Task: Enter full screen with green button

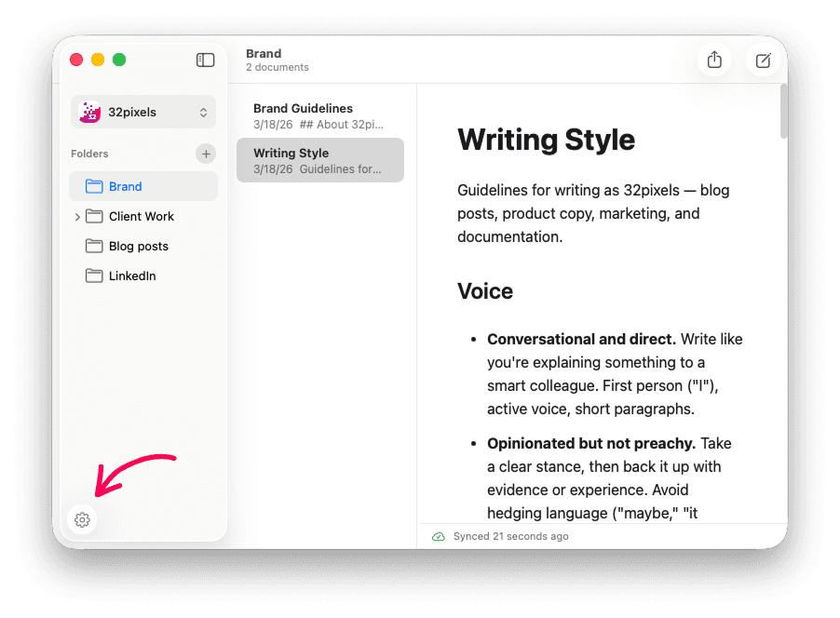Action: [x=119, y=60]
